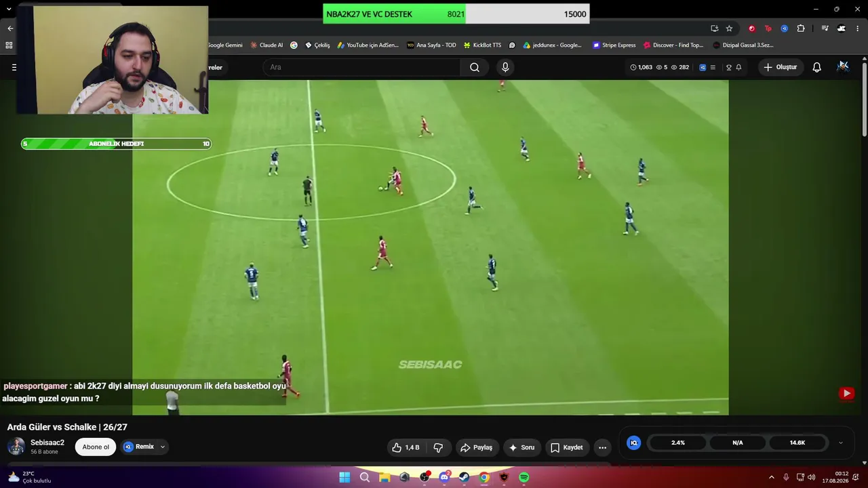Open the YouTube account avatar menu
Image resolution: width=868 pixels, height=488 pixels.
pos(843,66)
